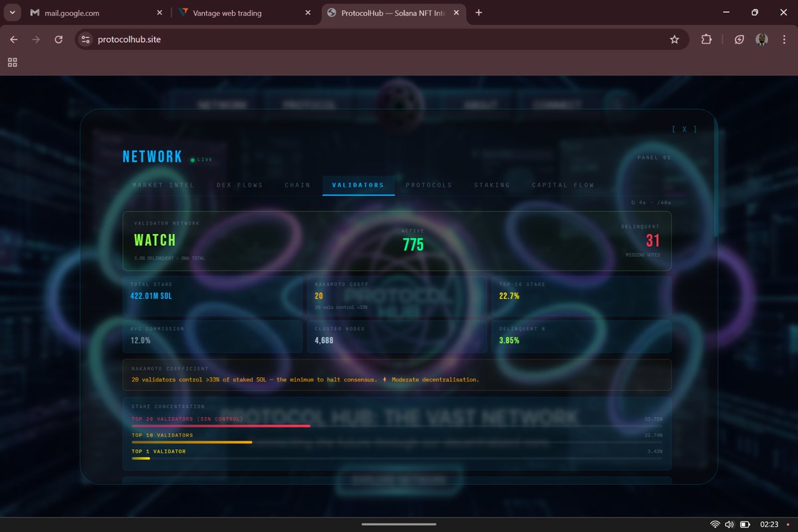Close the mail.google.com tab

159,13
